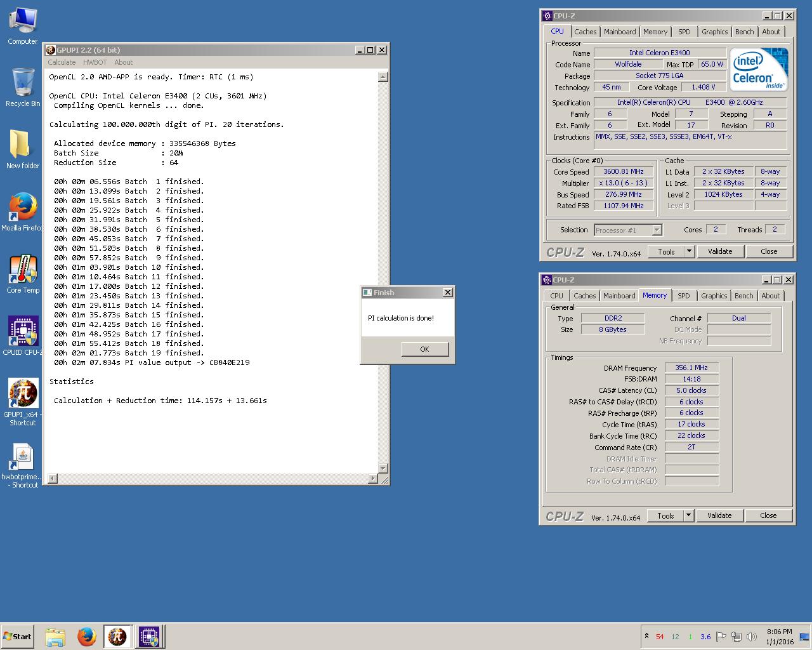Open Mainboard tab in upper CPU-Z
812x650 pixels.
click(620, 32)
